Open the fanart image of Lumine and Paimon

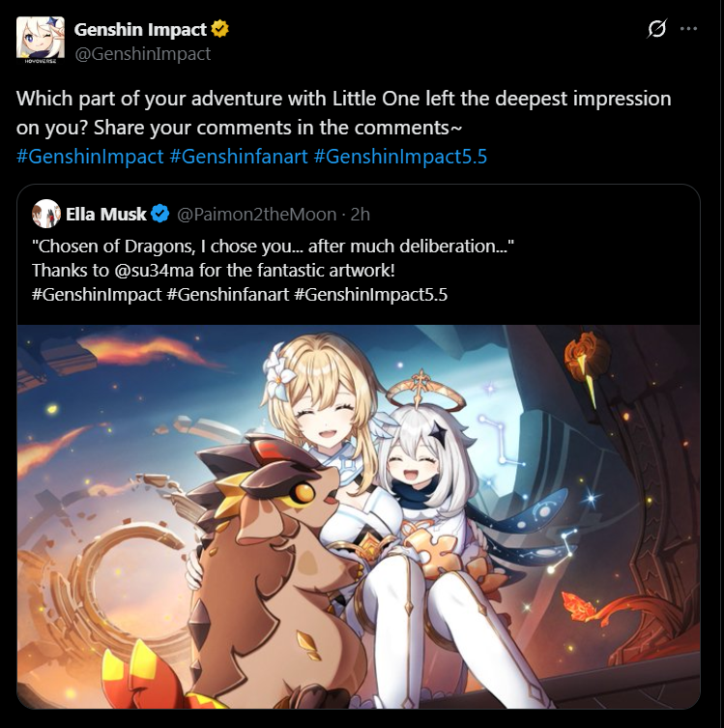click(359, 516)
